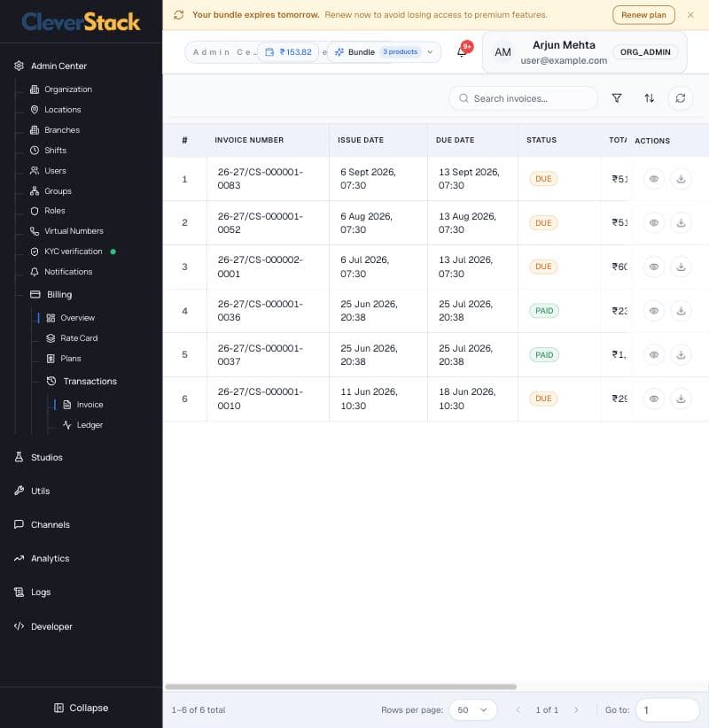This screenshot has width=709, height=728.
Task: Click the wallet balance ₹153.82 chip
Action: [289, 52]
